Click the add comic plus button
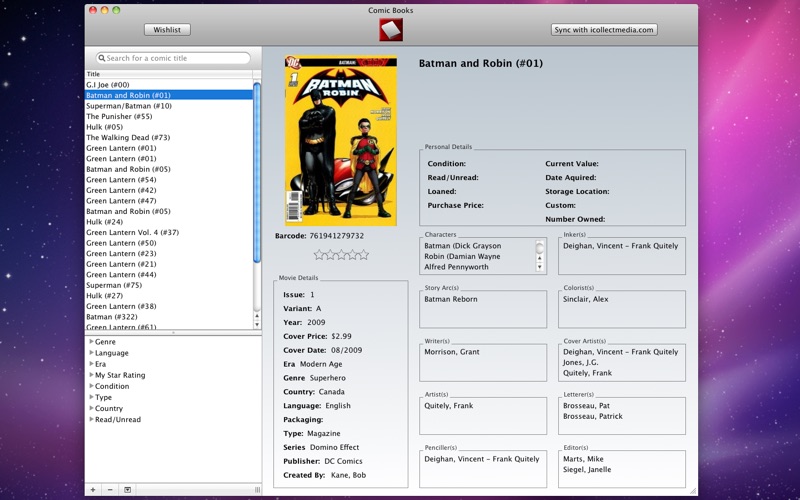Image resolution: width=800 pixels, height=500 pixels. tap(93, 490)
